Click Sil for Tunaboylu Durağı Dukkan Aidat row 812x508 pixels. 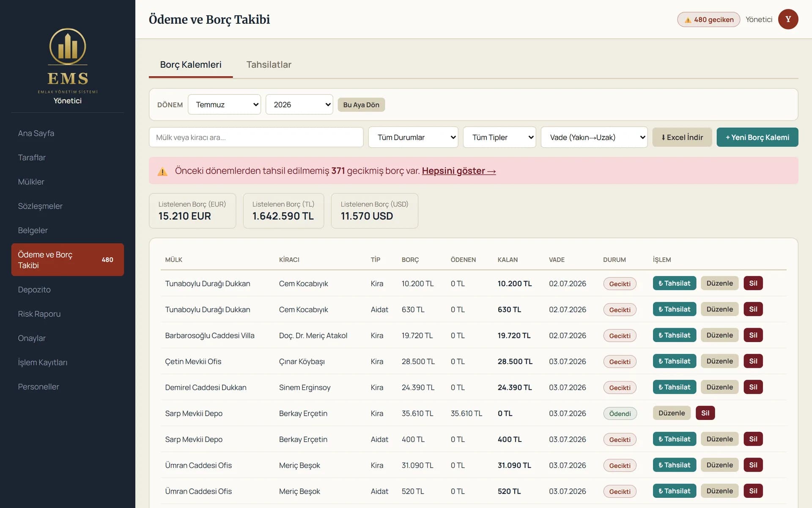[753, 309]
